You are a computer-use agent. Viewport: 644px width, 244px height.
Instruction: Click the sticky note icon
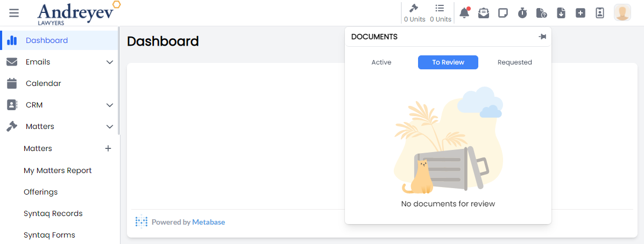tap(503, 13)
